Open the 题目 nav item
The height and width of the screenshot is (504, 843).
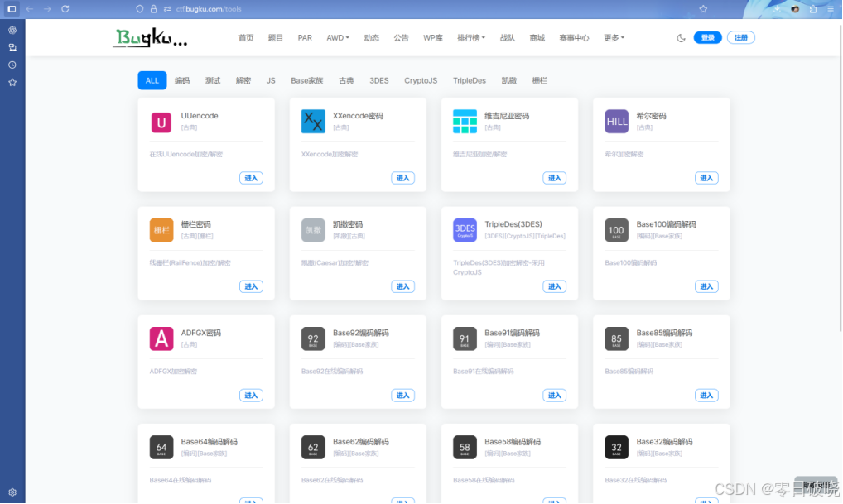tap(275, 37)
